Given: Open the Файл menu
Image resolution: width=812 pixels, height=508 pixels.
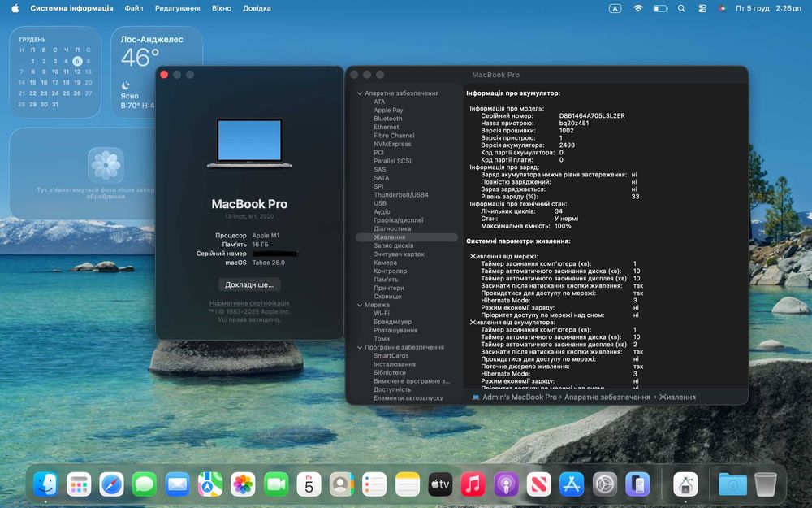Looking at the screenshot, I should (x=134, y=8).
